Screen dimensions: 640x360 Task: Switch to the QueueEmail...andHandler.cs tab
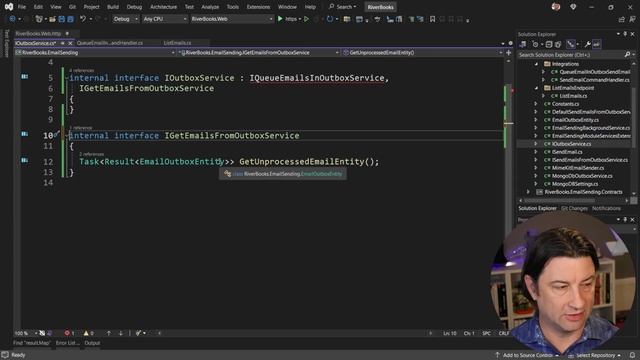tap(109, 43)
